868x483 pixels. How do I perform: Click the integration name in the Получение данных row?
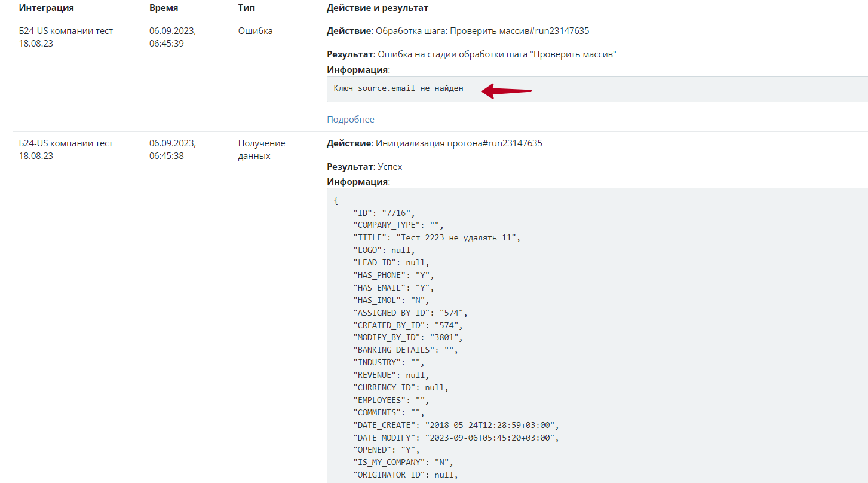(66, 149)
